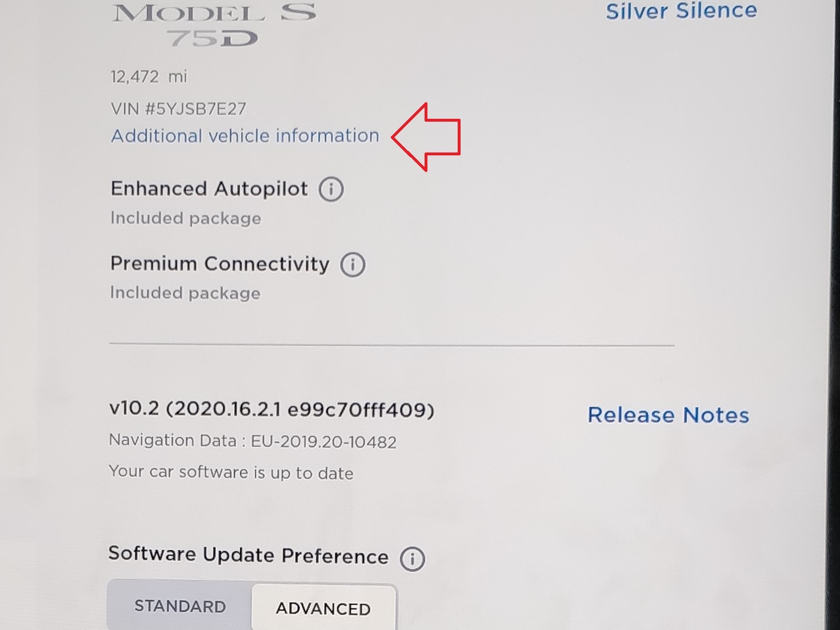Viewport: 840px width, 630px height.
Task: Click the Enhanced Autopilot heading
Action: click(209, 188)
